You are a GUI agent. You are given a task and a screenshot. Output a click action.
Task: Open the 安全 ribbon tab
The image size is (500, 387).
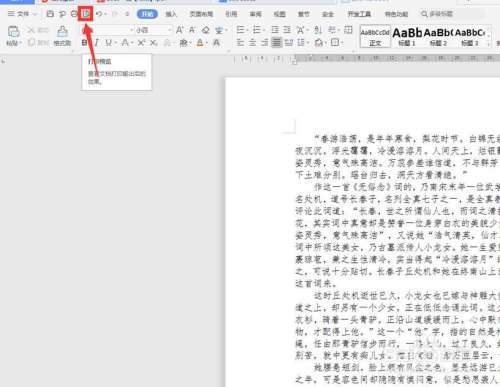[328, 14]
